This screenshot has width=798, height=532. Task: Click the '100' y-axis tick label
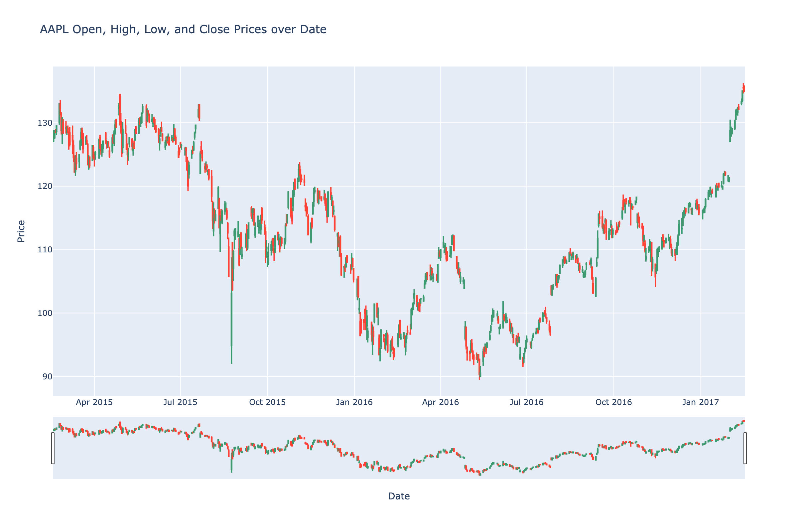coord(45,313)
